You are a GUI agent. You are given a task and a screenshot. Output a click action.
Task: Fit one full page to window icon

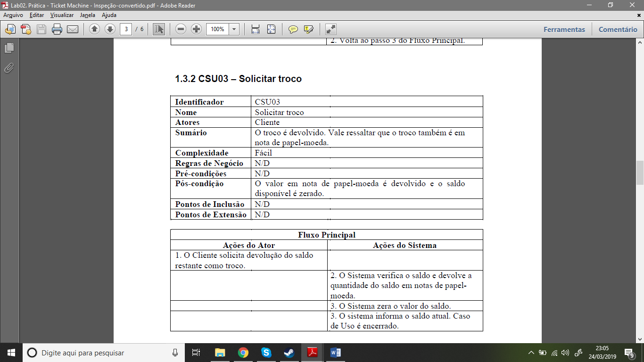[271, 29]
